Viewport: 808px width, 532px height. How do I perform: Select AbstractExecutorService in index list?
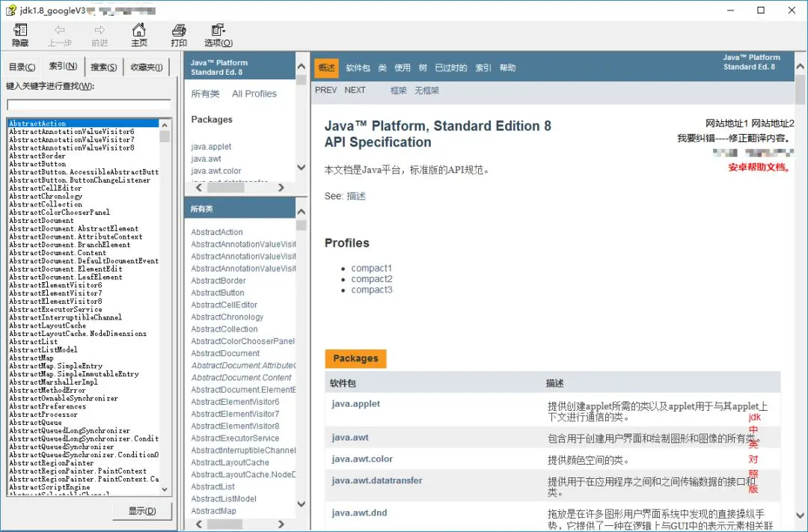pyautogui.click(x=55, y=309)
